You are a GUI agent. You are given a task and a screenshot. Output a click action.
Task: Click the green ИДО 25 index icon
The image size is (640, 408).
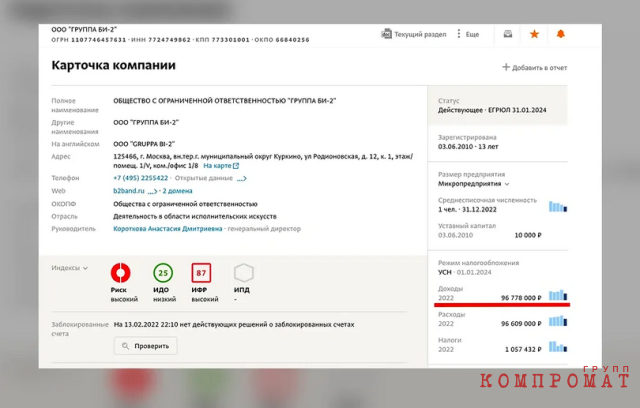(x=163, y=273)
